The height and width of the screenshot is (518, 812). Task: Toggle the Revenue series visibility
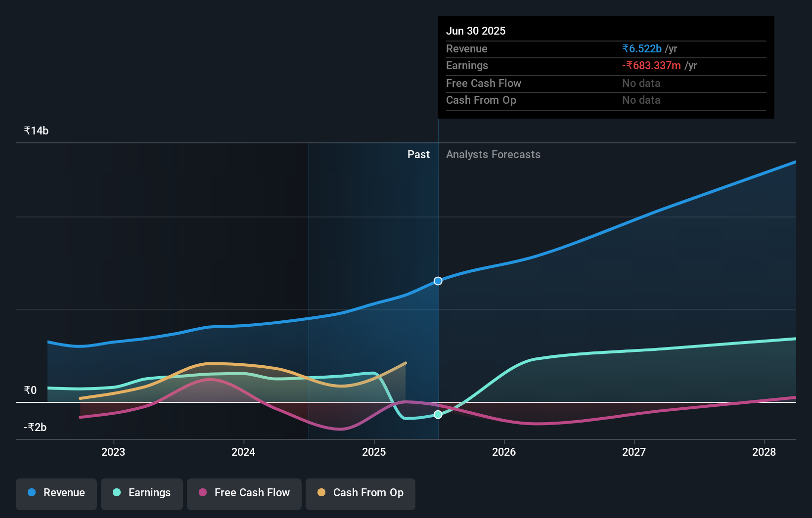click(56, 493)
